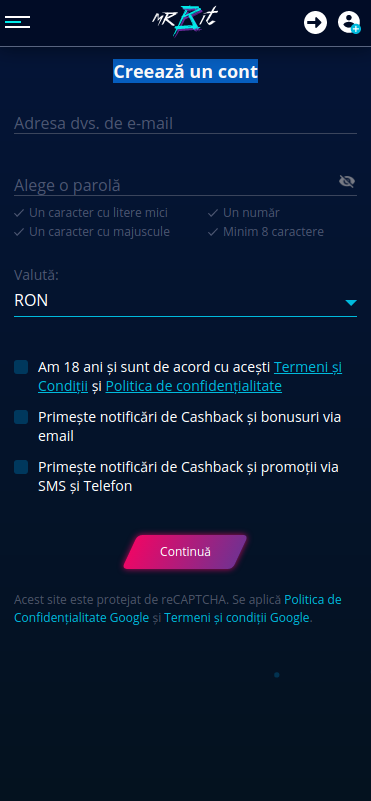Click the Continuă button
Screen dimensions: 371x801
pyautogui.click(x=185, y=552)
